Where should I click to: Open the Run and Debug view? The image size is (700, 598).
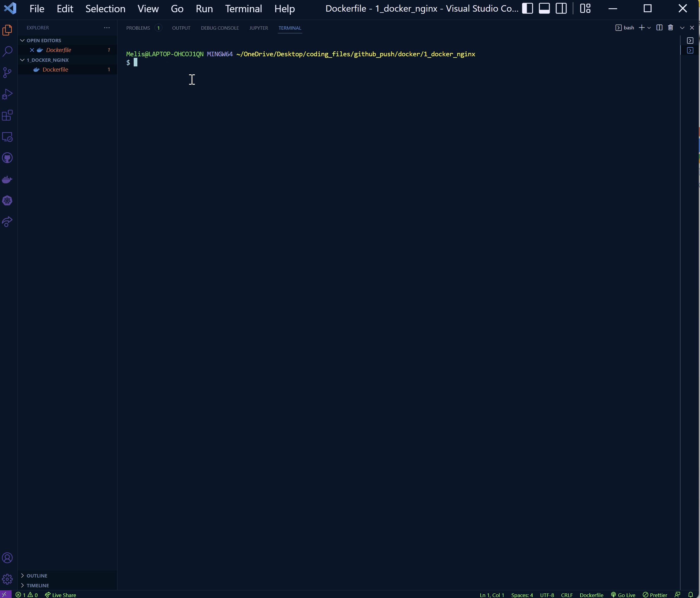7,94
